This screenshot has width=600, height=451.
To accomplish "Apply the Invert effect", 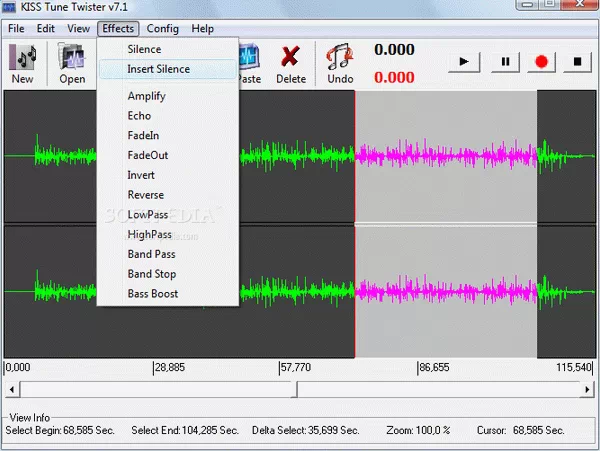I will [x=168, y=175].
